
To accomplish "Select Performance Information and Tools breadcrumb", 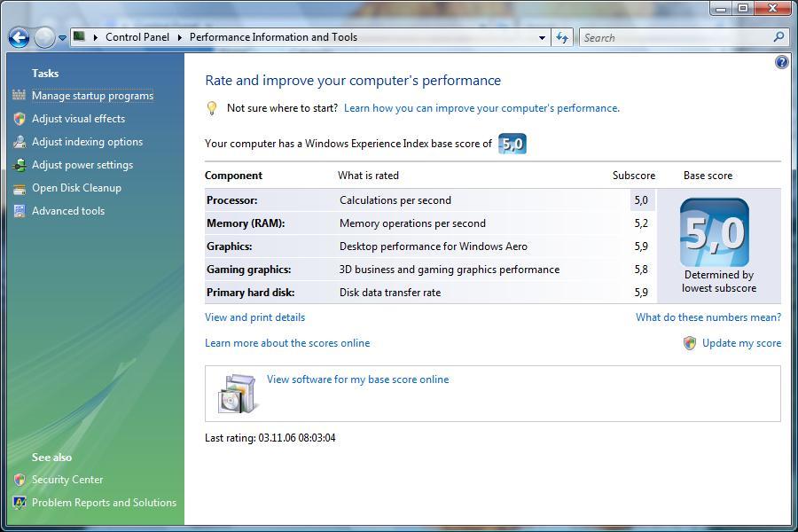I will pos(273,37).
